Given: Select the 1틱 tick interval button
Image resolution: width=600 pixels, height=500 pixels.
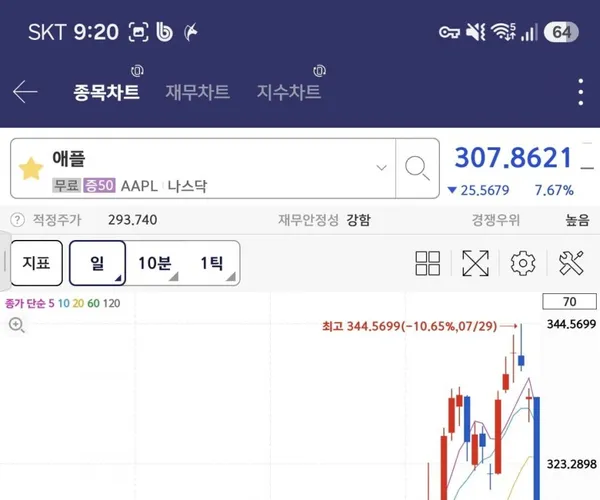Looking at the screenshot, I should tap(212, 263).
